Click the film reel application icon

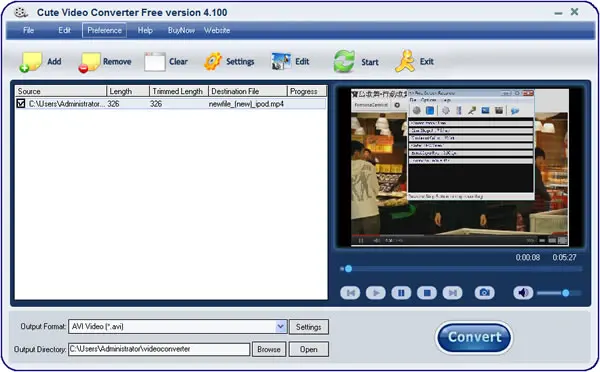click(x=21, y=12)
